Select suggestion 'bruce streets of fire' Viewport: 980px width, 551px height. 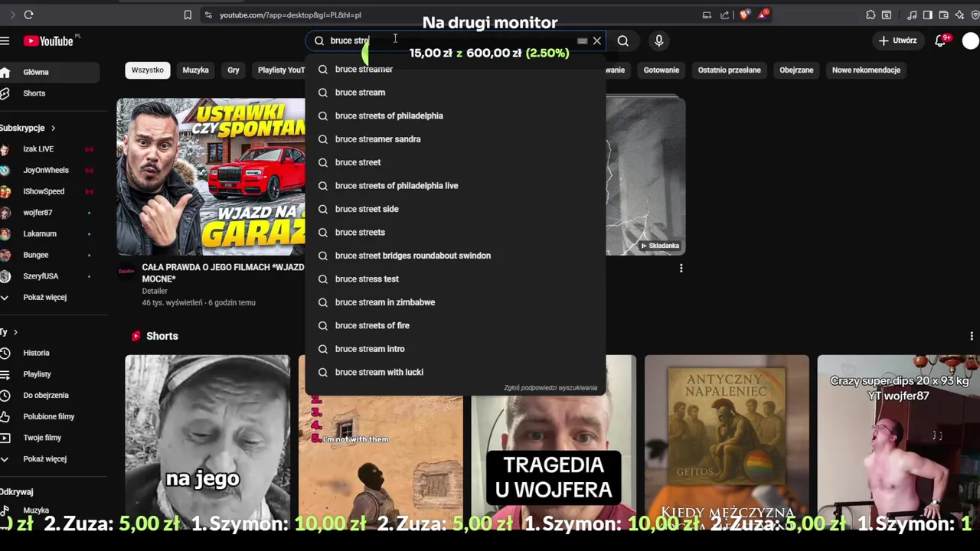456,326
